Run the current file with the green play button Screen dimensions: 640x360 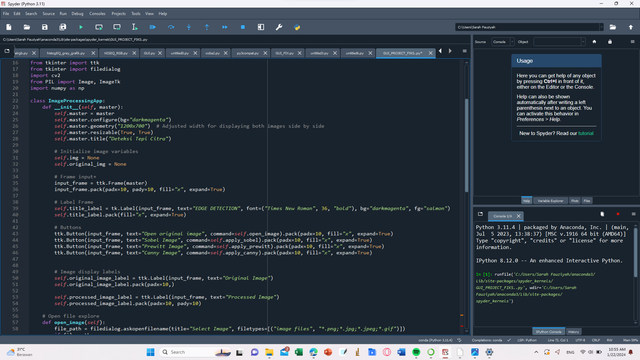tap(81, 27)
